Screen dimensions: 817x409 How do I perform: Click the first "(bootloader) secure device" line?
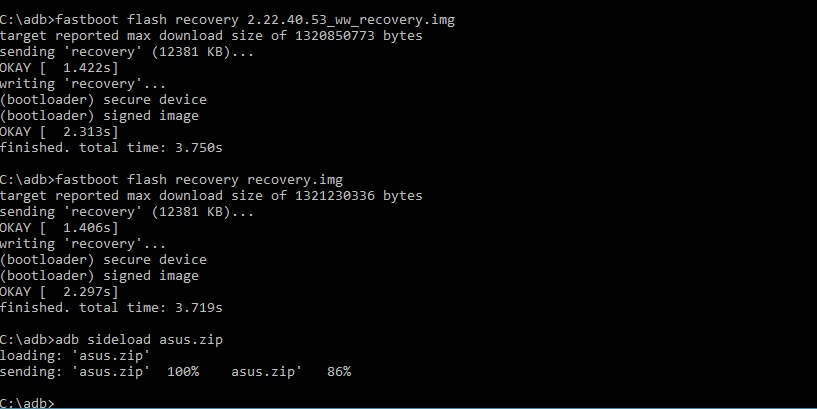[x=102, y=99]
